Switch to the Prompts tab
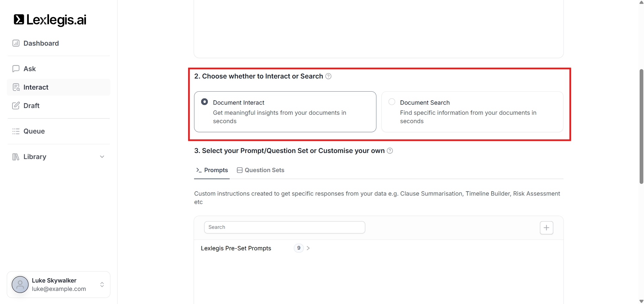 (x=212, y=170)
